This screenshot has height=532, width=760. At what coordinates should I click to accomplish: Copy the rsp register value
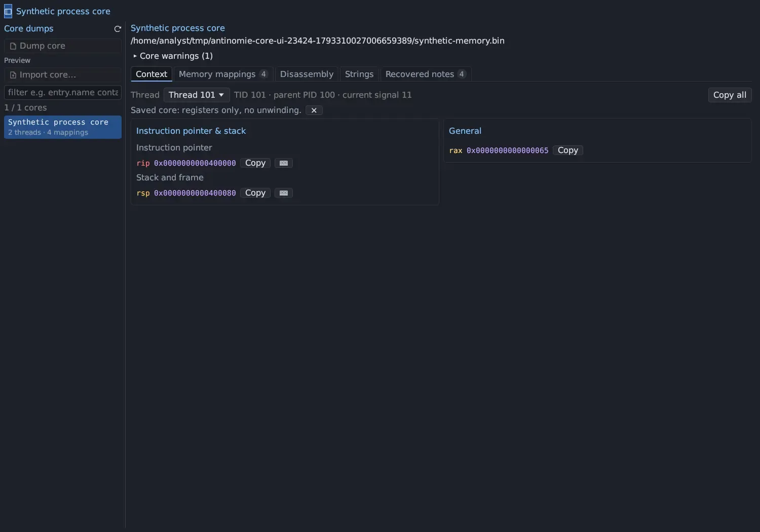click(x=255, y=193)
